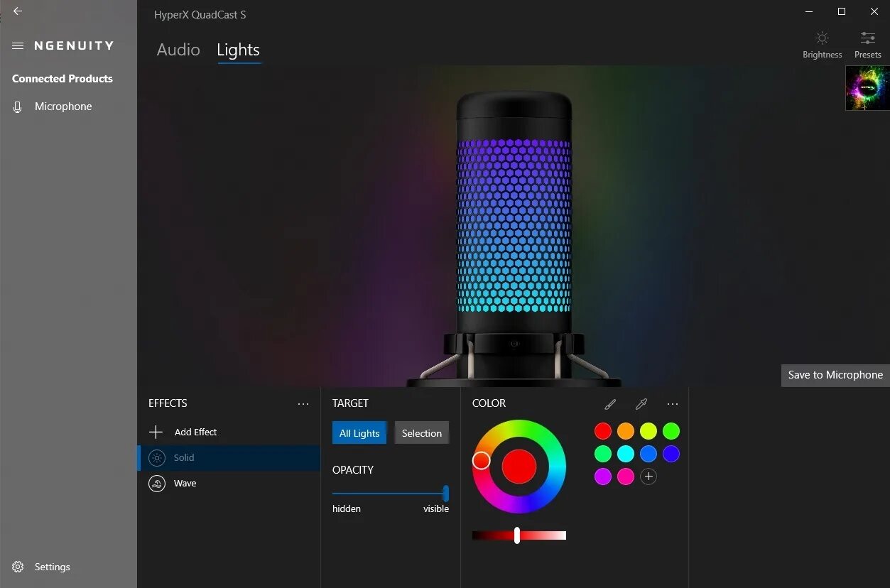The width and height of the screenshot is (890, 588).
Task: Select the Solid effect row
Action: 229,458
